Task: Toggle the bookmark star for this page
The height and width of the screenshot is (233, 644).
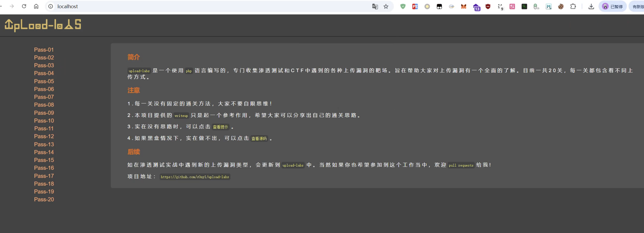Action: click(x=386, y=6)
